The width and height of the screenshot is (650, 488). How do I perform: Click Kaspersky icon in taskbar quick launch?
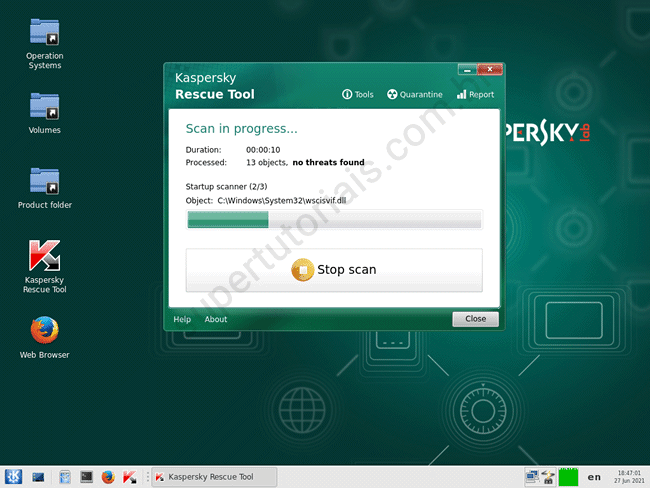(x=130, y=477)
